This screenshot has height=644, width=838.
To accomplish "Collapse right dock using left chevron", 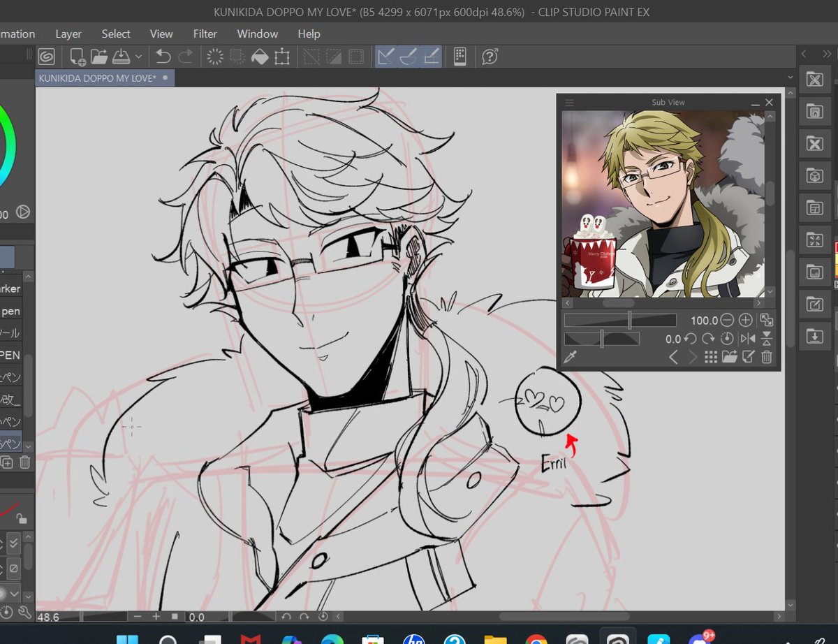I will click(x=804, y=54).
